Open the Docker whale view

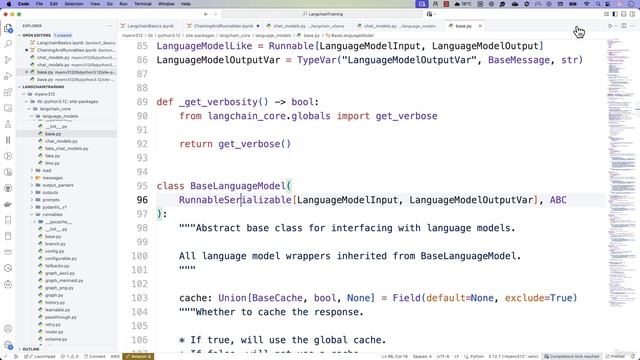pyautogui.click(x=8, y=204)
